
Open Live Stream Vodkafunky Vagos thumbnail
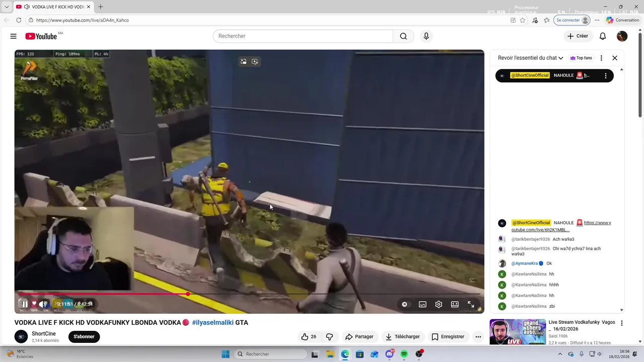pos(518,332)
